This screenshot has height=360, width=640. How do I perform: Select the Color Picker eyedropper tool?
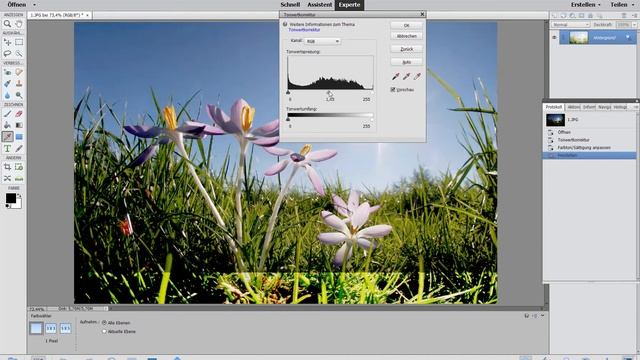click(x=7, y=137)
